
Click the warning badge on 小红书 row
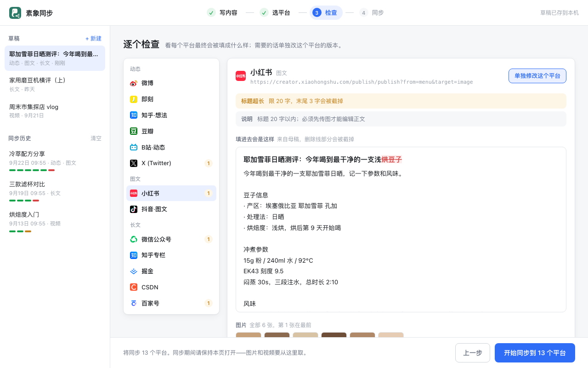click(208, 193)
